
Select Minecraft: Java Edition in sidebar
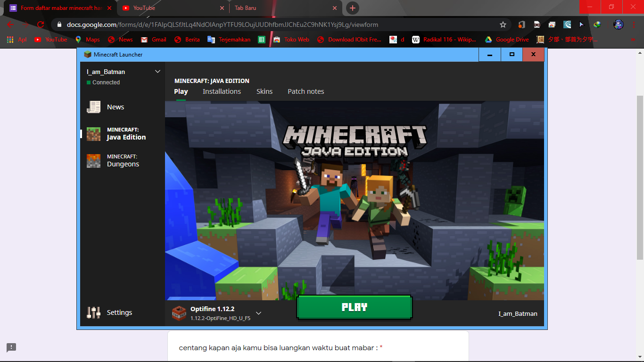coord(116,134)
